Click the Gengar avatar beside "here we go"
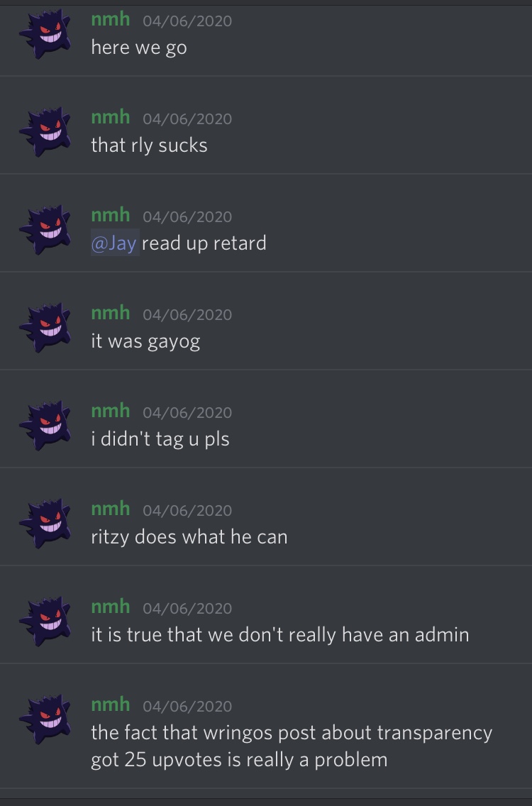532x806 pixels. (x=45, y=35)
